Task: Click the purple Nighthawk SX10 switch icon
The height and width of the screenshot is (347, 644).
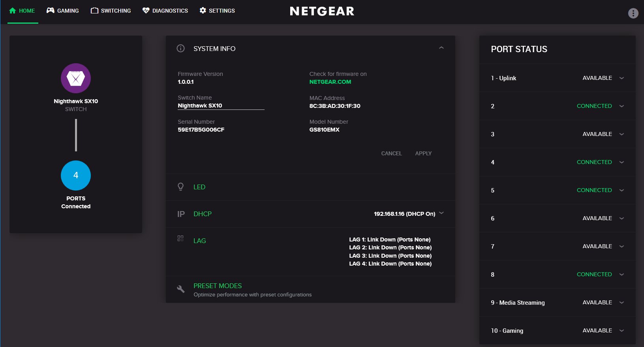Action: 76,78
